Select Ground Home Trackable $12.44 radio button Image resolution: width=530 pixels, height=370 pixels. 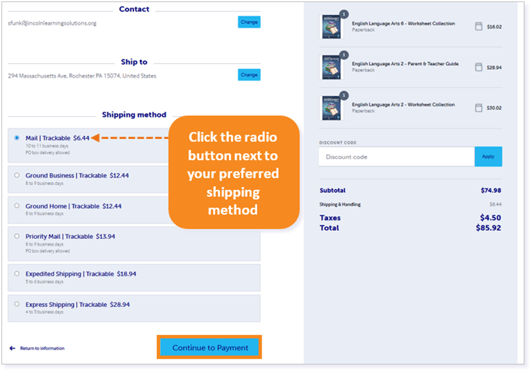tap(17, 205)
